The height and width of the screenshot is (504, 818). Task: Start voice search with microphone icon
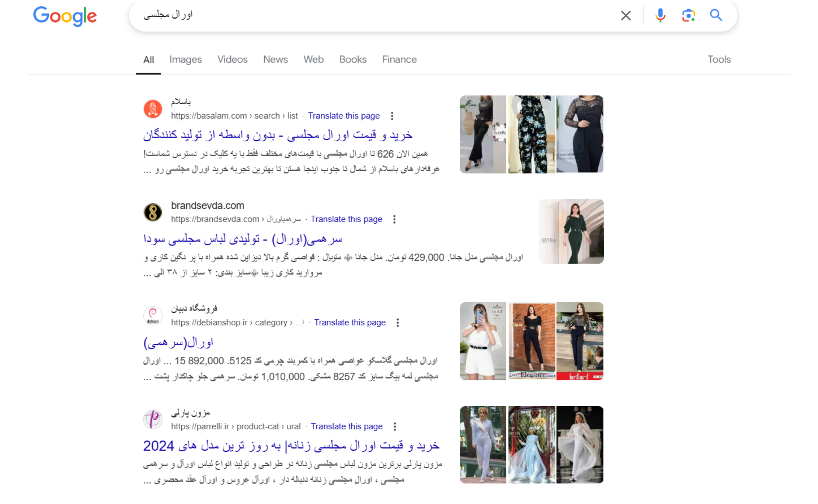point(660,15)
